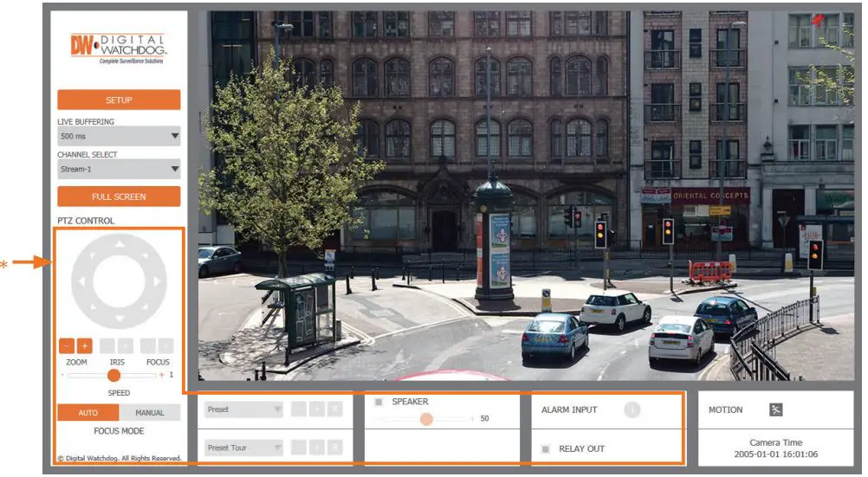Move camera diagonally up-left on PTZ pad
The width and height of the screenshot is (868, 477).
[x=93, y=255]
